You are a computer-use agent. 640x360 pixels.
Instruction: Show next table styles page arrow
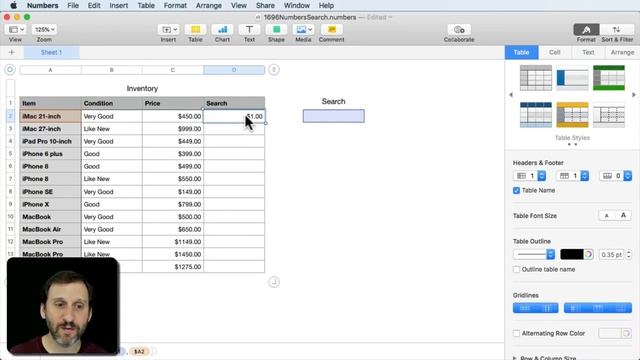tap(633, 95)
